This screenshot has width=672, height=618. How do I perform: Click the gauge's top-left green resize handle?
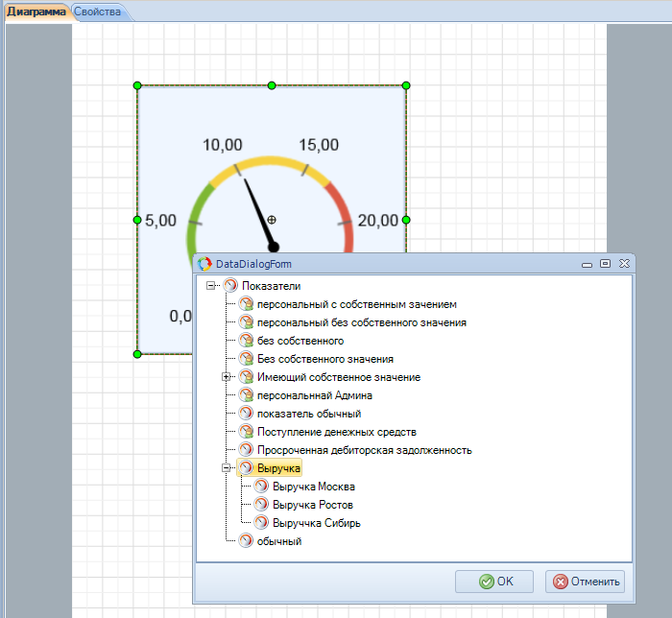click(x=137, y=86)
